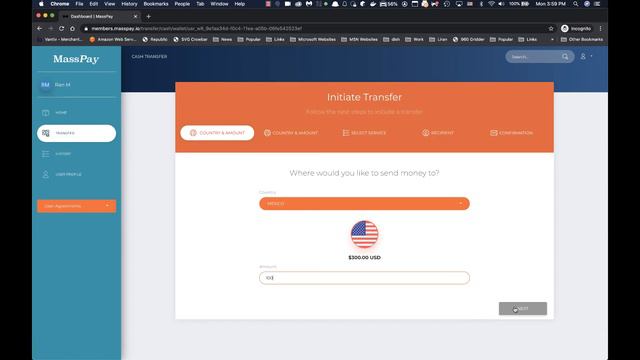
Task: Click the USA flag currency image
Action: click(x=364, y=234)
